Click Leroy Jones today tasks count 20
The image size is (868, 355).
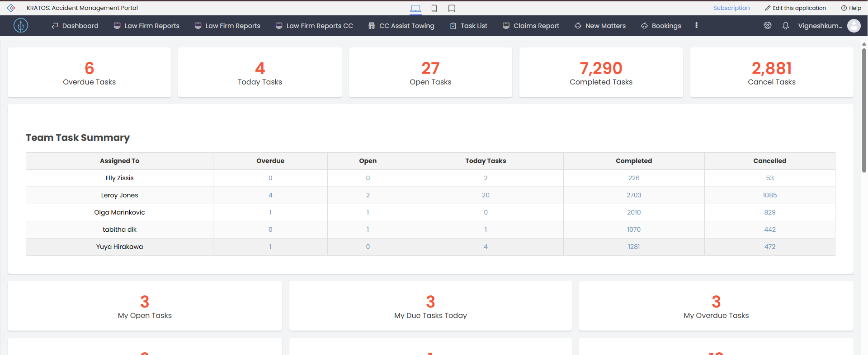[x=486, y=195]
